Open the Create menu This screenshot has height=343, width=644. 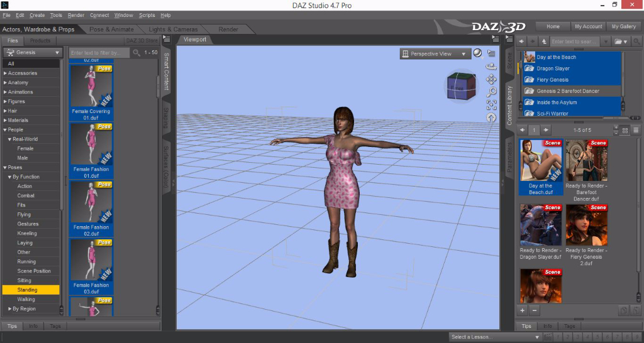click(x=37, y=15)
